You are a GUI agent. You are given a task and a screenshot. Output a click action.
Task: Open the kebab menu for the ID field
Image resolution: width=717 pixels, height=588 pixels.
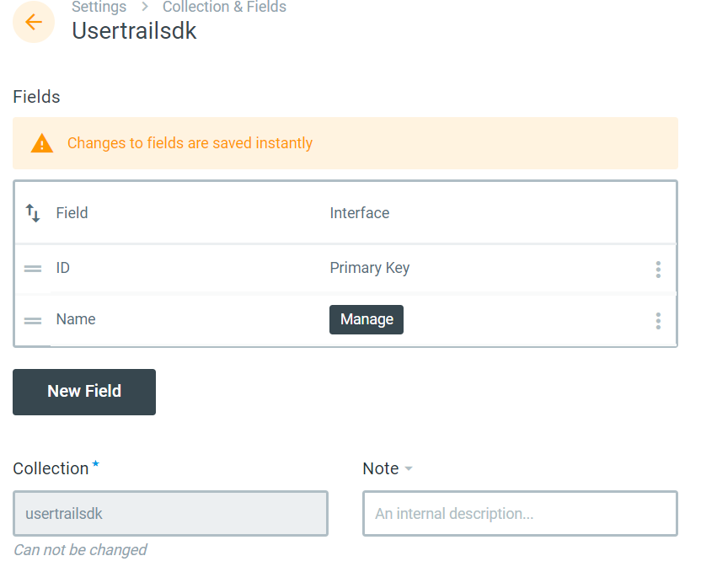pos(658,268)
